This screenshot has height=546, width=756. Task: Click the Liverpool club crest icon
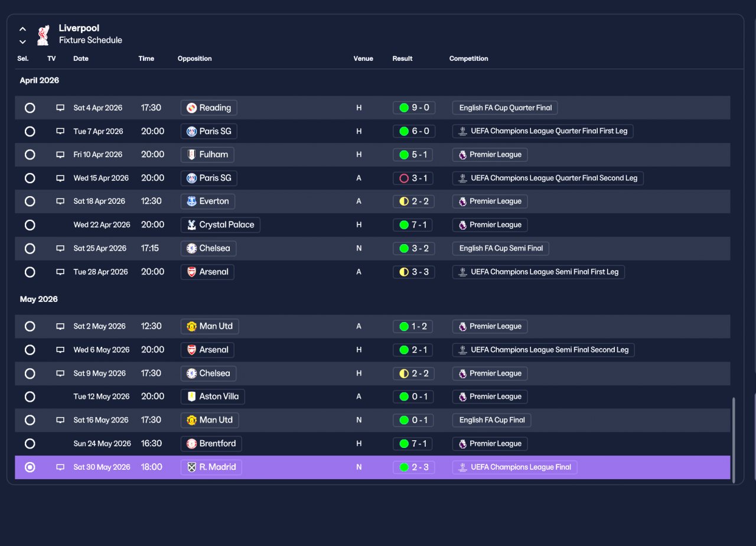pos(43,35)
